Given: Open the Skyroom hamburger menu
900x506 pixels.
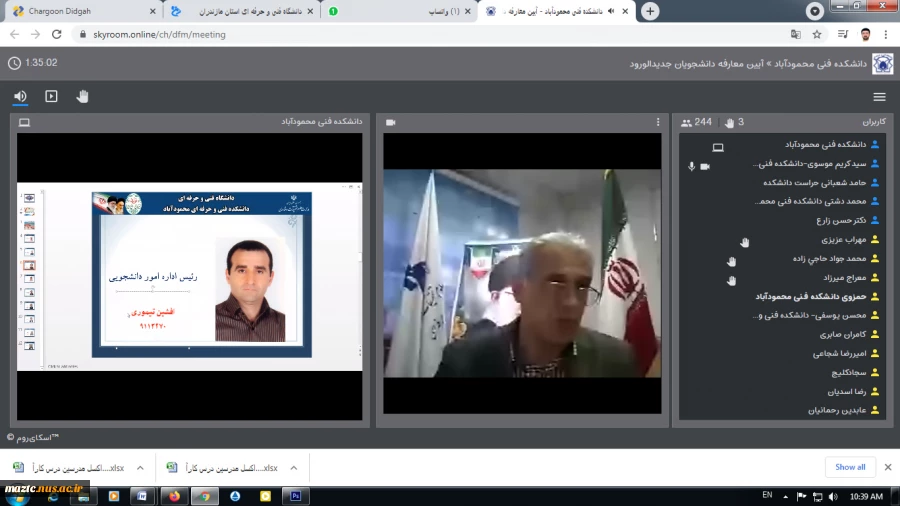Looking at the screenshot, I should (879, 97).
